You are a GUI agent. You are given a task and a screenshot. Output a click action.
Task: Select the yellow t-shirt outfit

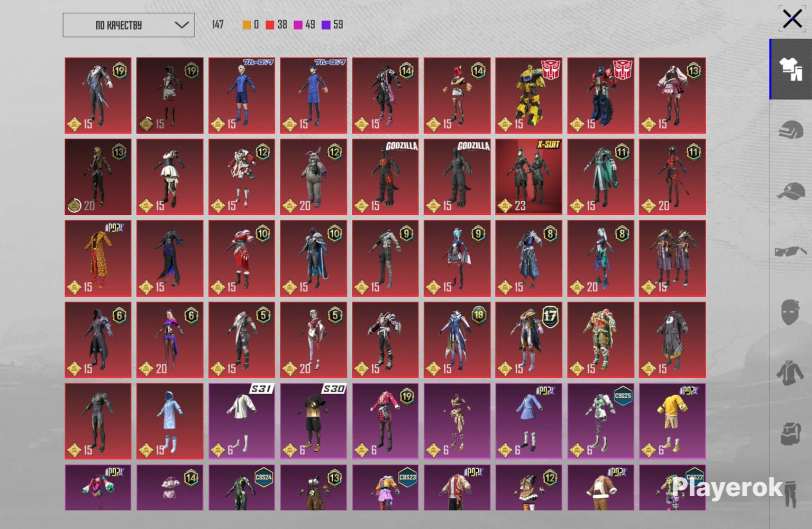(672, 421)
